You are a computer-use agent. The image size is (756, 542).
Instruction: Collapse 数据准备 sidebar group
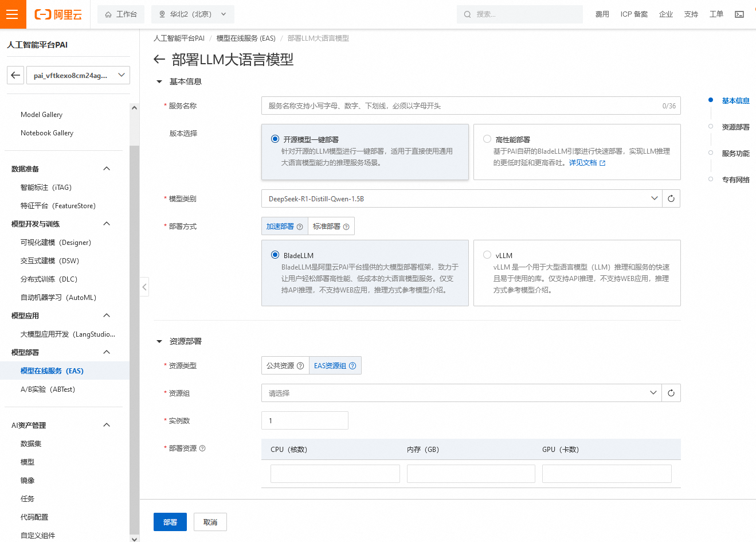coord(106,169)
